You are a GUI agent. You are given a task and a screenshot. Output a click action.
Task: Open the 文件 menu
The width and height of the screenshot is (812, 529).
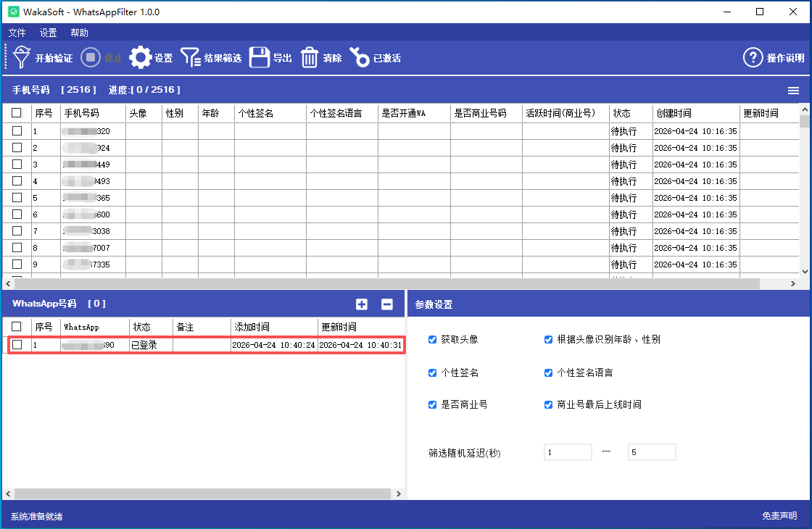(17, 33)
